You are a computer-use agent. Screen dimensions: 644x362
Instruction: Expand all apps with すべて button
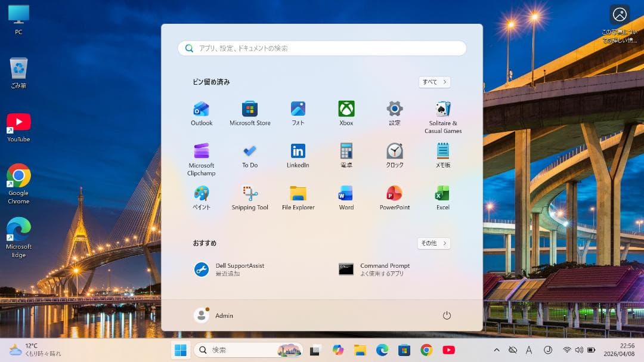point(434,82)
